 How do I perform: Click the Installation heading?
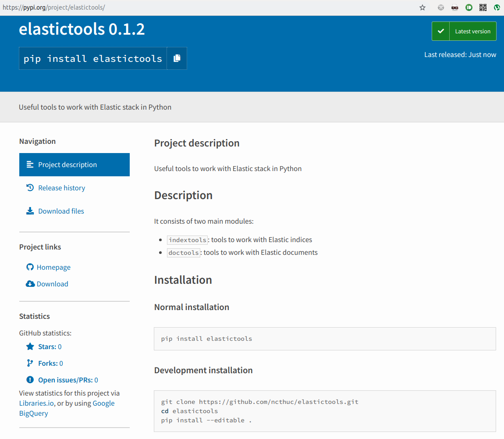183,280
